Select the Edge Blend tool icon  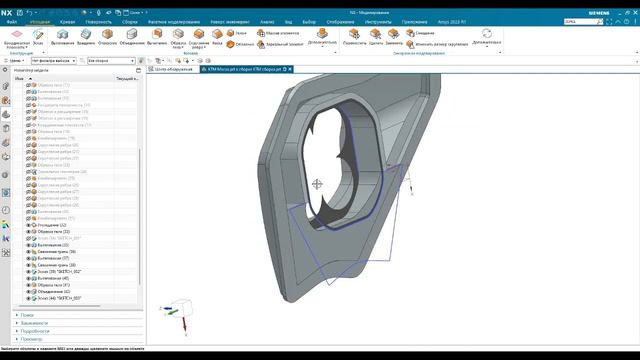[x=199, y=34]
